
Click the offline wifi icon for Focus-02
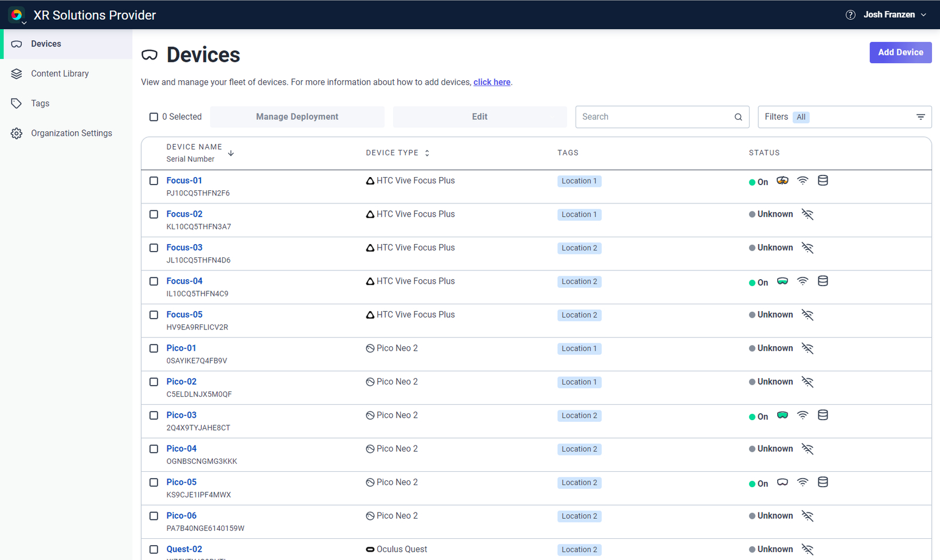808,214
